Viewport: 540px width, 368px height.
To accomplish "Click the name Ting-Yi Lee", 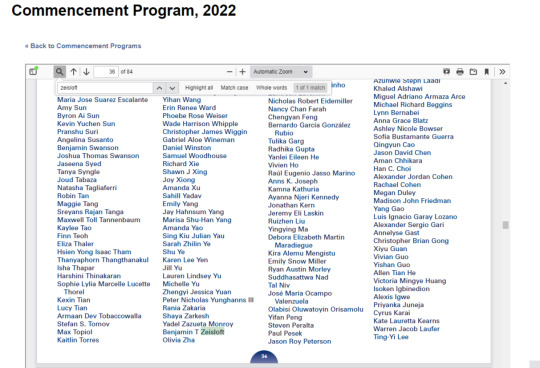I will coord(391,337).
